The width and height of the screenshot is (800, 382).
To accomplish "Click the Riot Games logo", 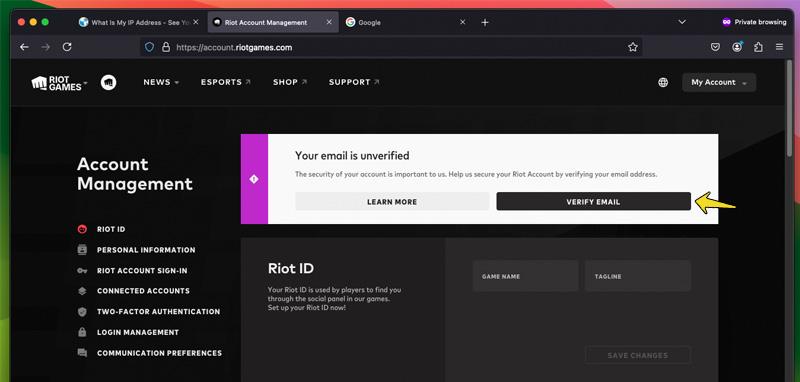I will coord(56,83).
